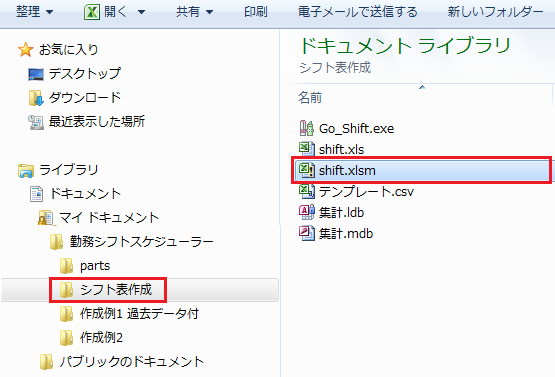
Task: Click the ライブラリ icon
Action: click(x=26, y=170)
